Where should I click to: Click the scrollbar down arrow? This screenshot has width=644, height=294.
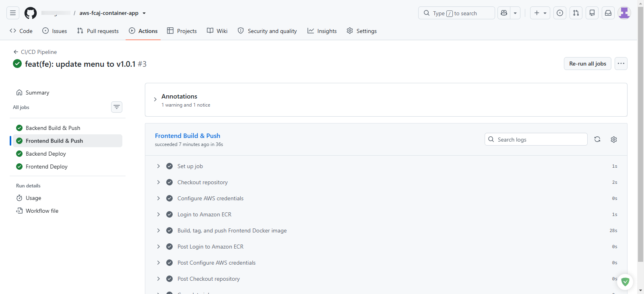point(641,290)
